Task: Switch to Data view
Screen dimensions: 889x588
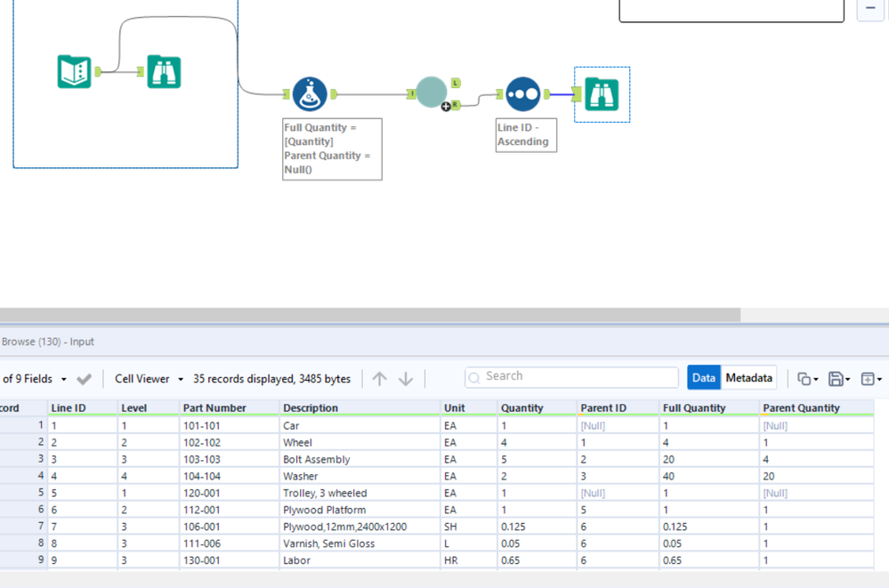Action: 703,378
